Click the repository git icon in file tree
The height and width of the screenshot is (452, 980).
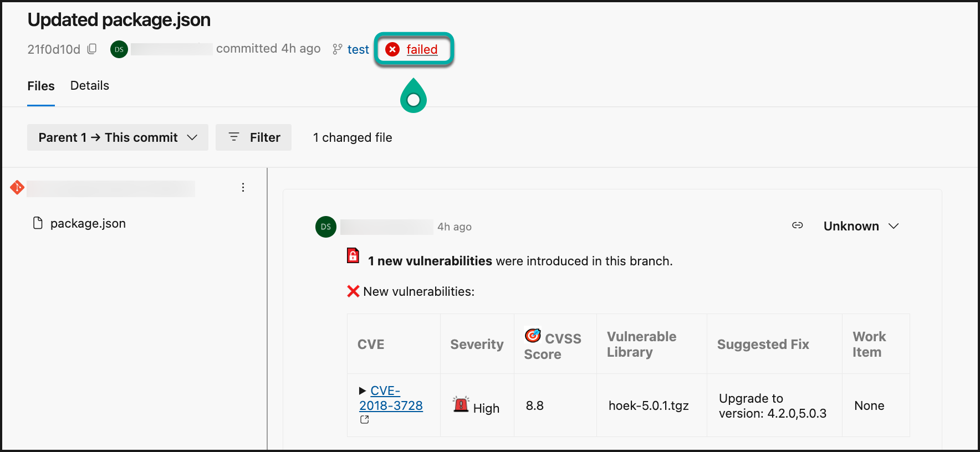(x=17, y=188)
